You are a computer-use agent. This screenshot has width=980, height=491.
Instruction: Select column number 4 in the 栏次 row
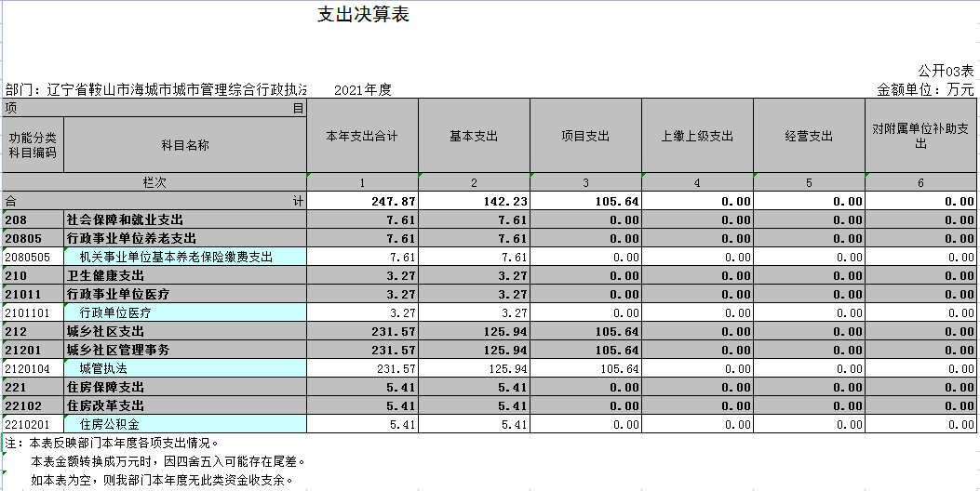[697, 182]
